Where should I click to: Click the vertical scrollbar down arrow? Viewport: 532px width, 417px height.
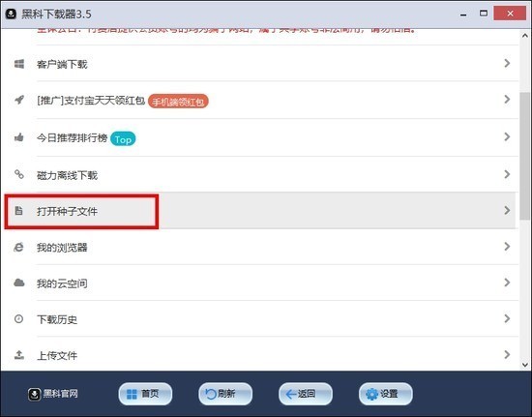[x=525, y=365]
